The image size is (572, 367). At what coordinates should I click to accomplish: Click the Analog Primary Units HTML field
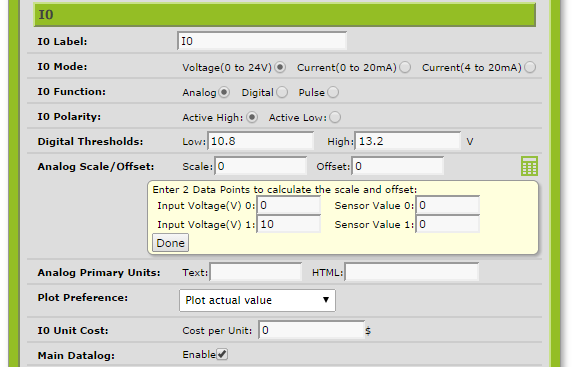[412, 272]
